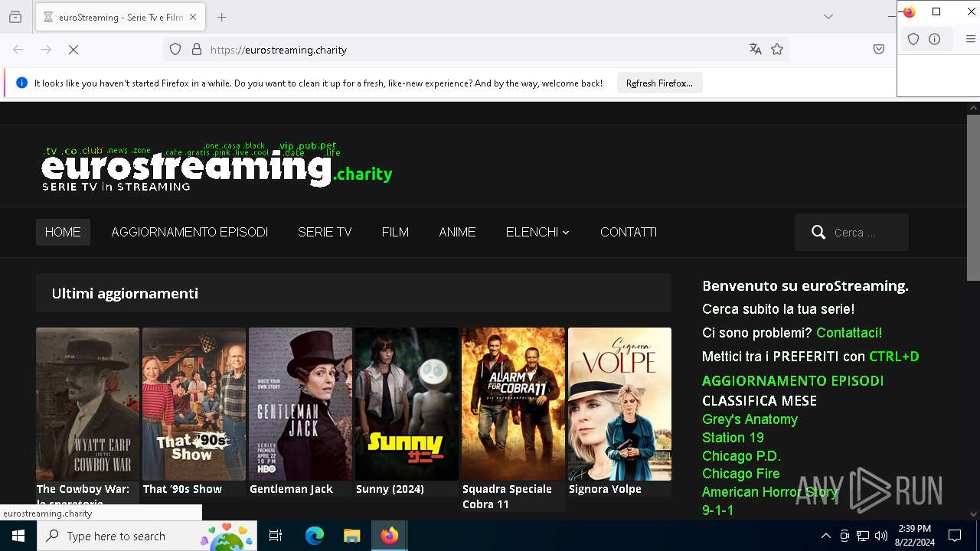980x551 pixels.
Task: Show hidden system tray icons
Action: (x=825, y=536)
